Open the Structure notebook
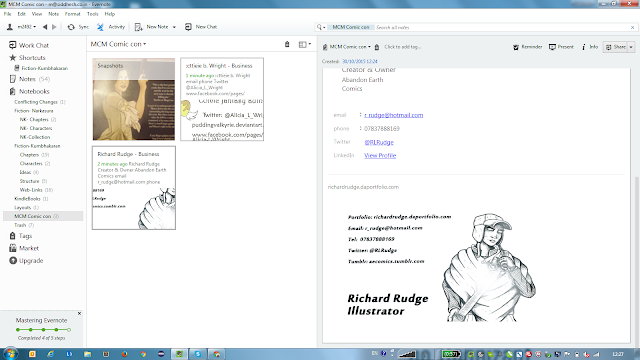 33,181
